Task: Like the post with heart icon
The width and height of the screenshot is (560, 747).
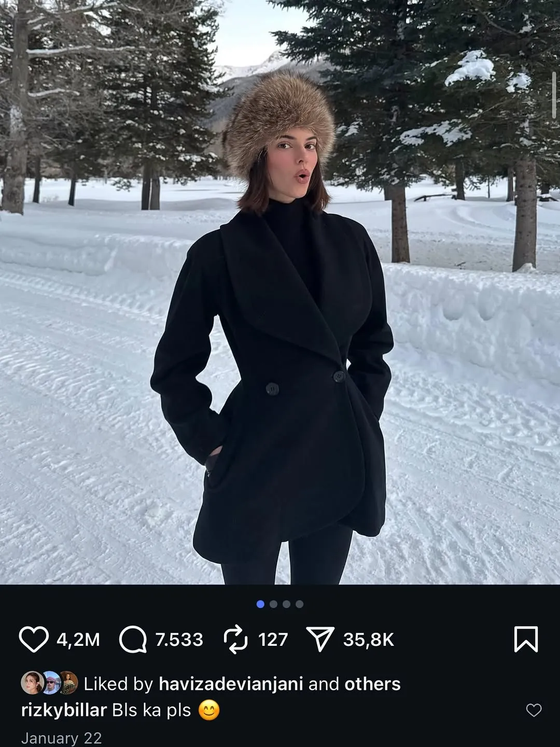Action: coord(34,639)
